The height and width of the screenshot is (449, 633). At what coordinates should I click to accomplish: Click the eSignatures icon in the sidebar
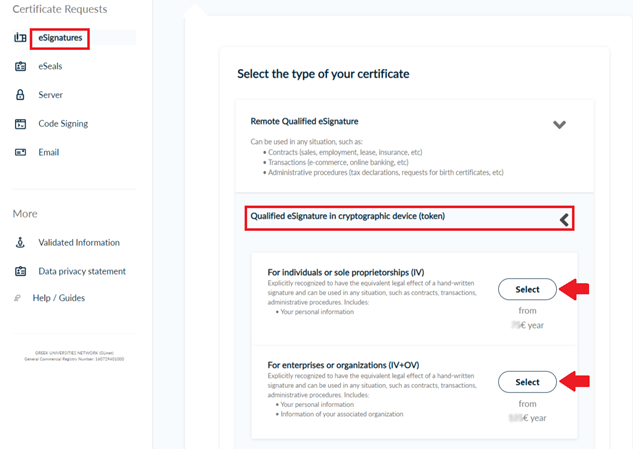tap(20, 38)
